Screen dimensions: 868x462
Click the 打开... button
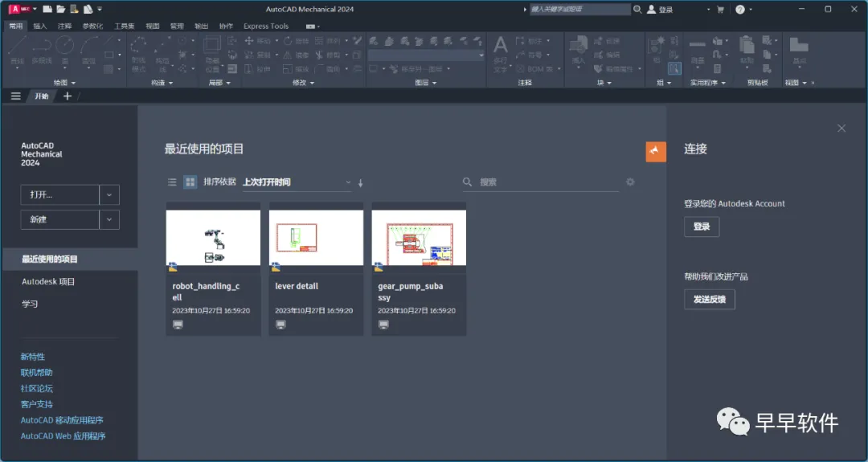pos(59,194)
